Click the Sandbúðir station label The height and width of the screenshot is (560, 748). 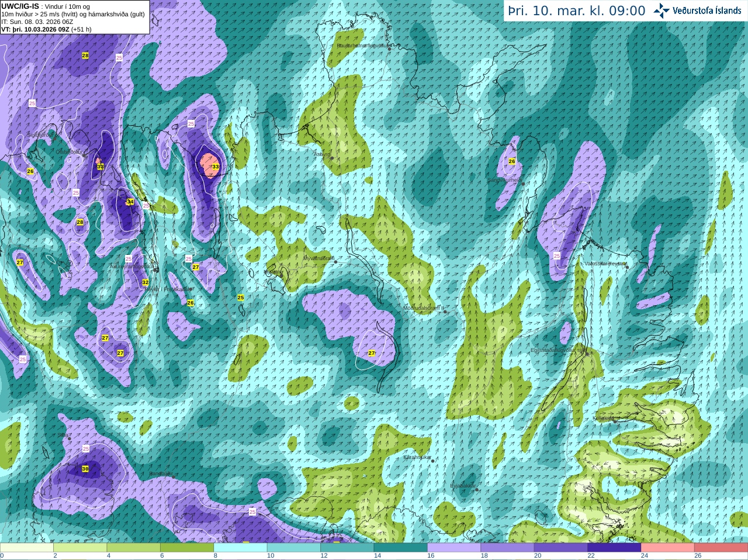[160, 474]
